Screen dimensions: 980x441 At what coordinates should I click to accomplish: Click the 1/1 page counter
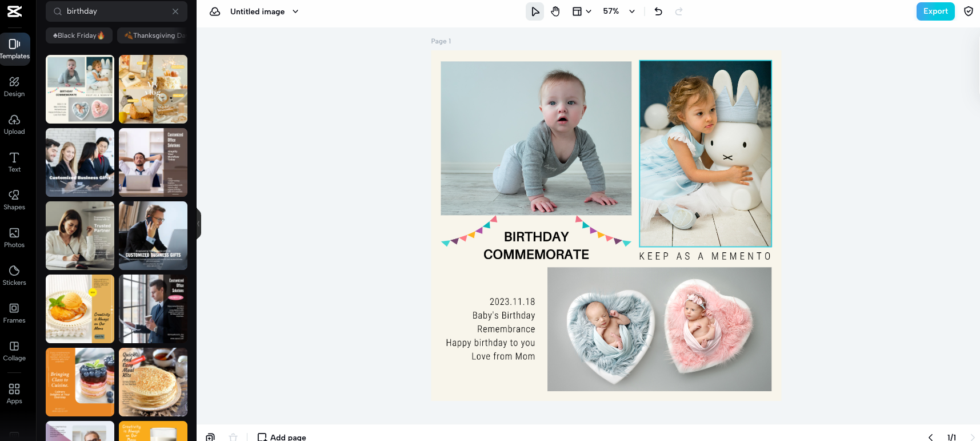[x=951, y=437]
